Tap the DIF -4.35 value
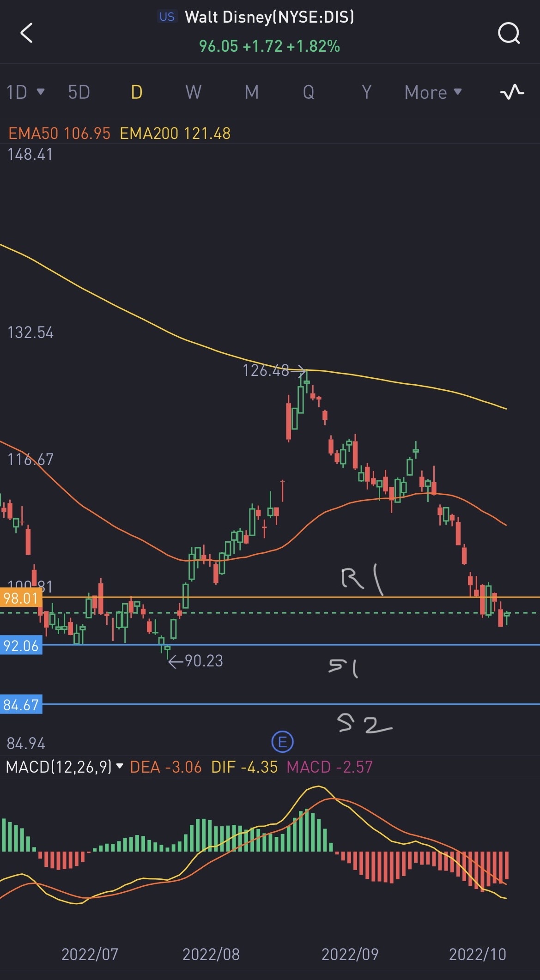 tap(244, 767)
